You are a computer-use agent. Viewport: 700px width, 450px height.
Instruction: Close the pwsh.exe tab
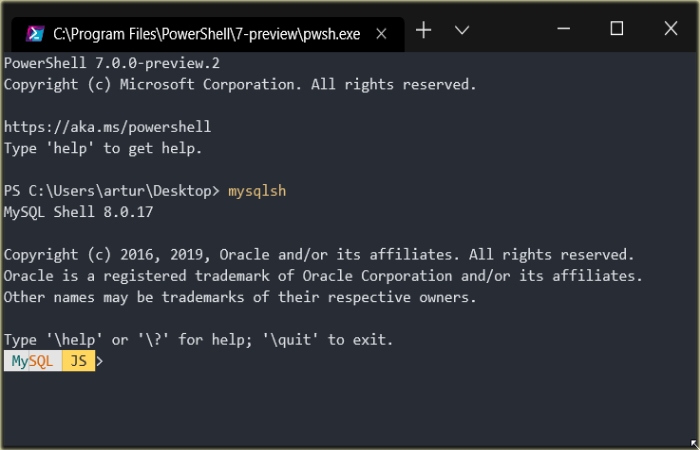click(x=381, y=34)
